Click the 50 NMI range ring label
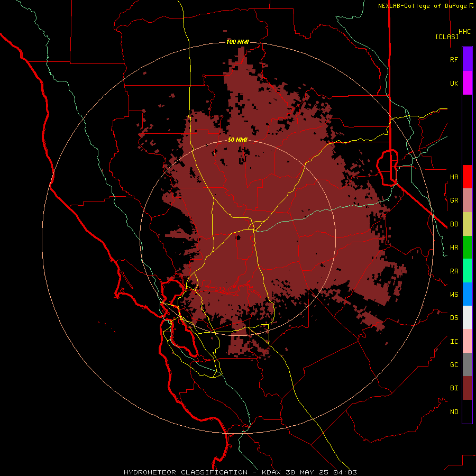The image size is (476, 476). pos(237,140)
